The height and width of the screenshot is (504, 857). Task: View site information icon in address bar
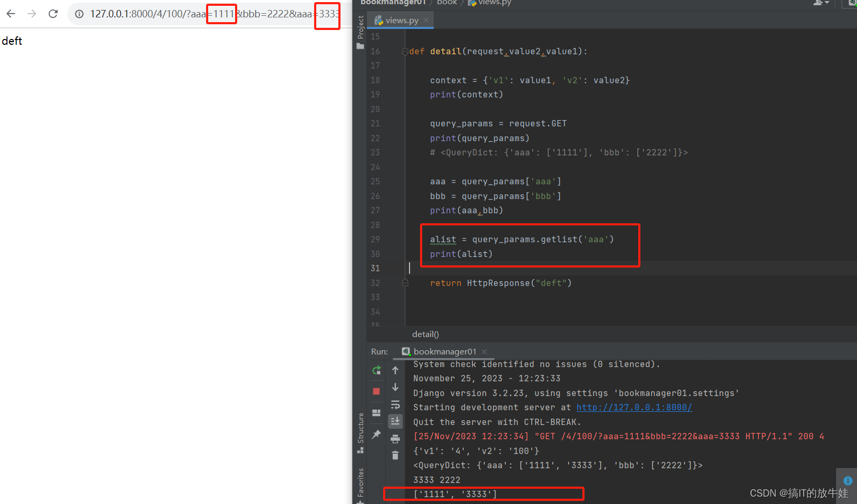(x=79, y=14)
